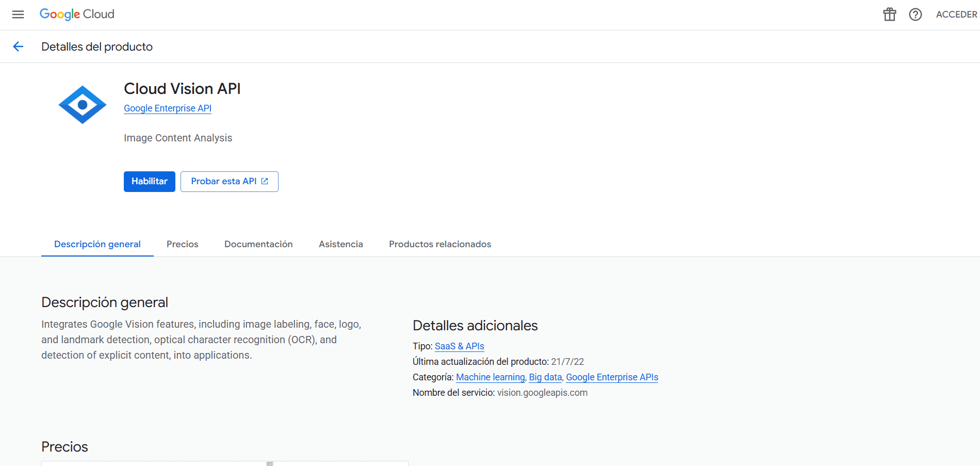Click the scrollbar above the Precios table
This screenshot has height=466, width=980.
[x=269, y=463]
